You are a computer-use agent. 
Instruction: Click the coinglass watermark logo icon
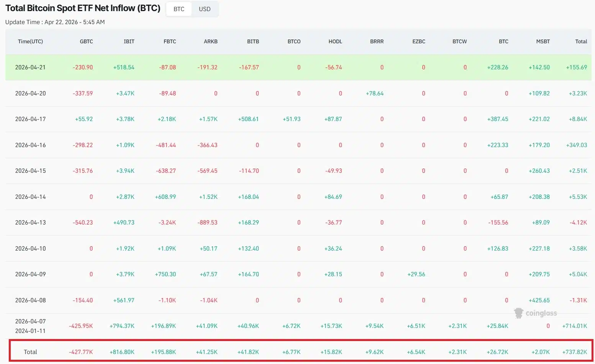pyautogui.click(x=519, y=313)
